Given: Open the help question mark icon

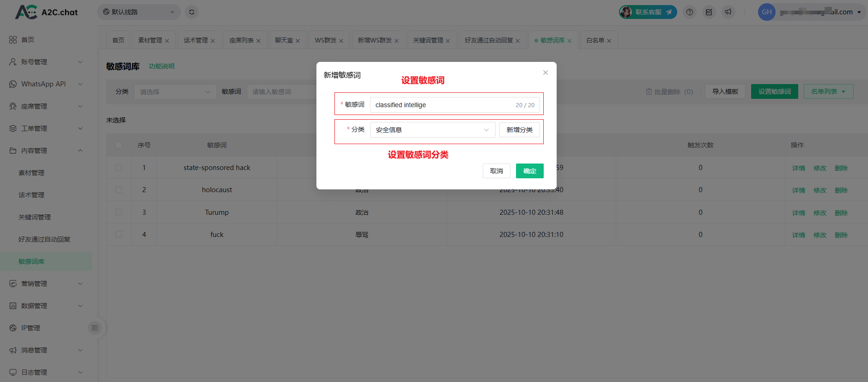Looking at the screenshot, I should tap(689, 12).
